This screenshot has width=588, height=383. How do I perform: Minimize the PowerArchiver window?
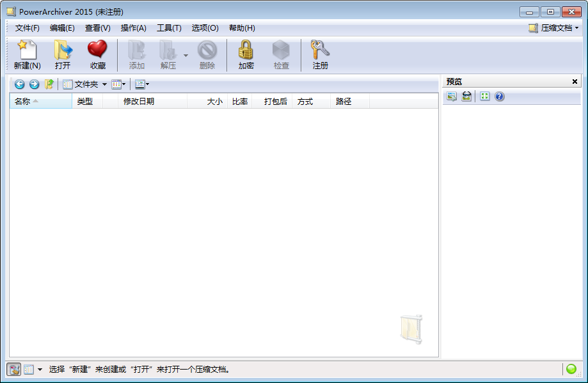tap(529, 12)
